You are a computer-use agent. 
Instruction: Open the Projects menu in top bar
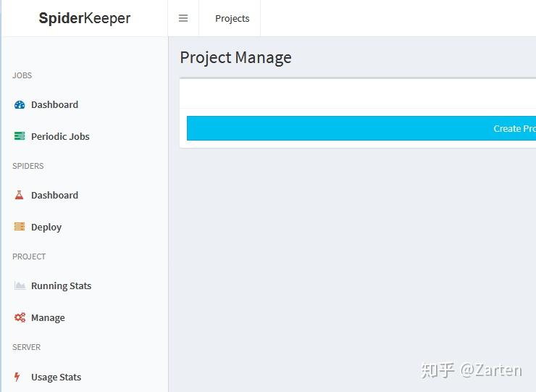click(232, 19)
